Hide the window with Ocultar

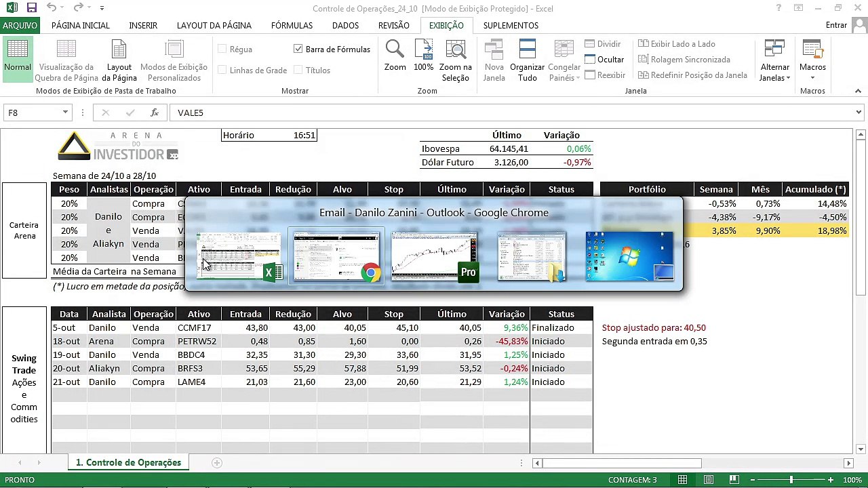(x=604, y=60)
